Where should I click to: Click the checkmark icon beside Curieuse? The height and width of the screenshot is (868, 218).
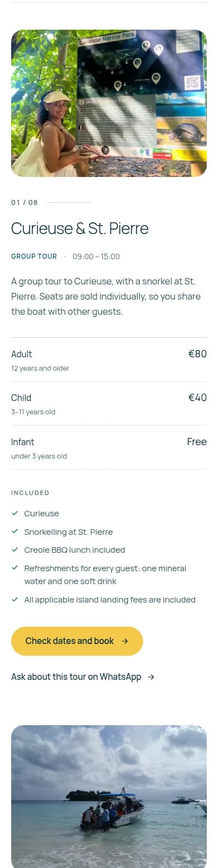[15, 513]
